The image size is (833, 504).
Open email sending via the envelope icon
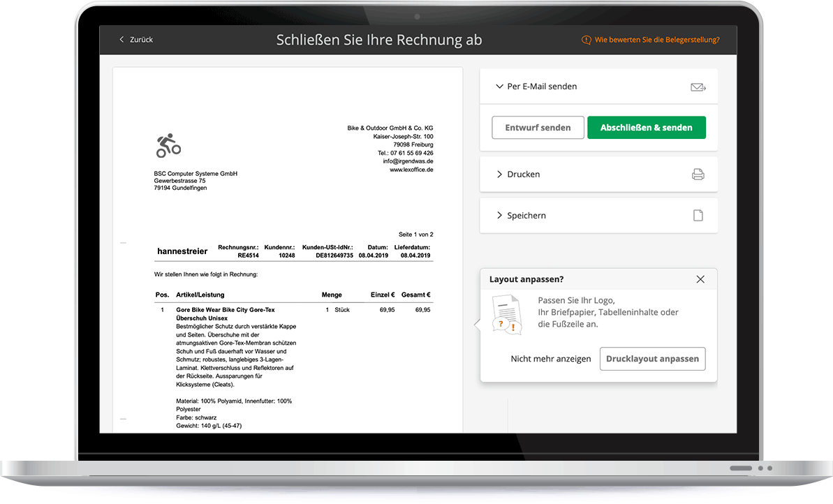click(698, 87)
